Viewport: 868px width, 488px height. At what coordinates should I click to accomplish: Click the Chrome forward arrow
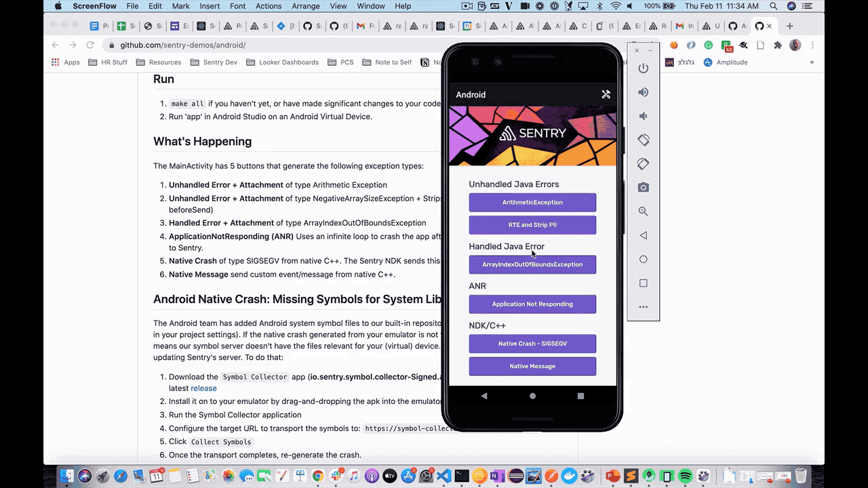[73, 45]
